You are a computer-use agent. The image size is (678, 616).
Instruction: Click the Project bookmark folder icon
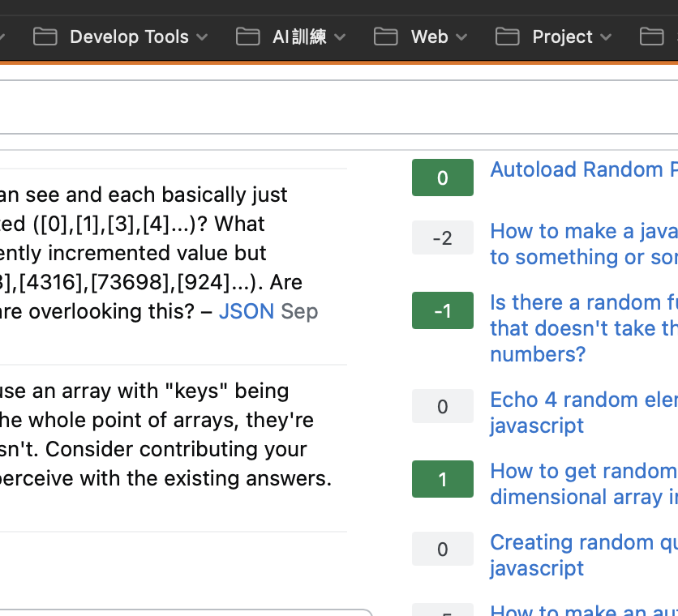507,36
